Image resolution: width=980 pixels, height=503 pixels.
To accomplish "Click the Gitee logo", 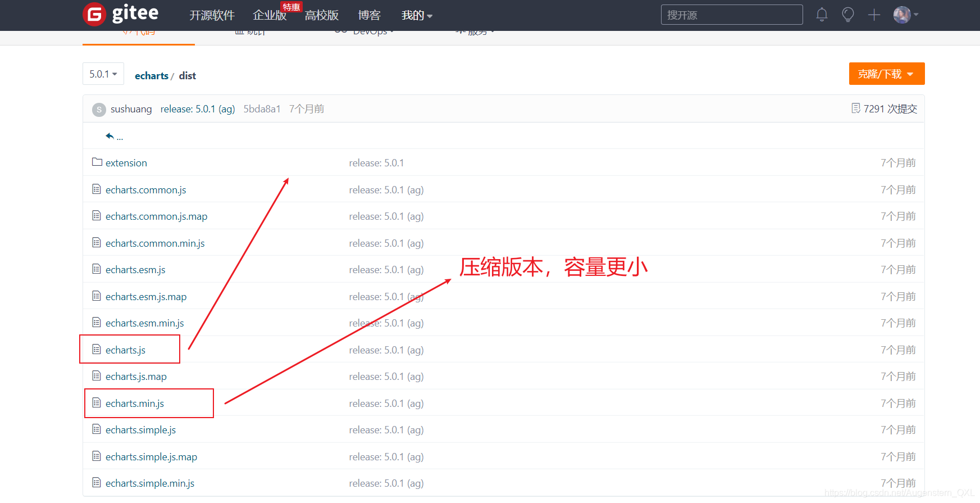I will [121, 14].
